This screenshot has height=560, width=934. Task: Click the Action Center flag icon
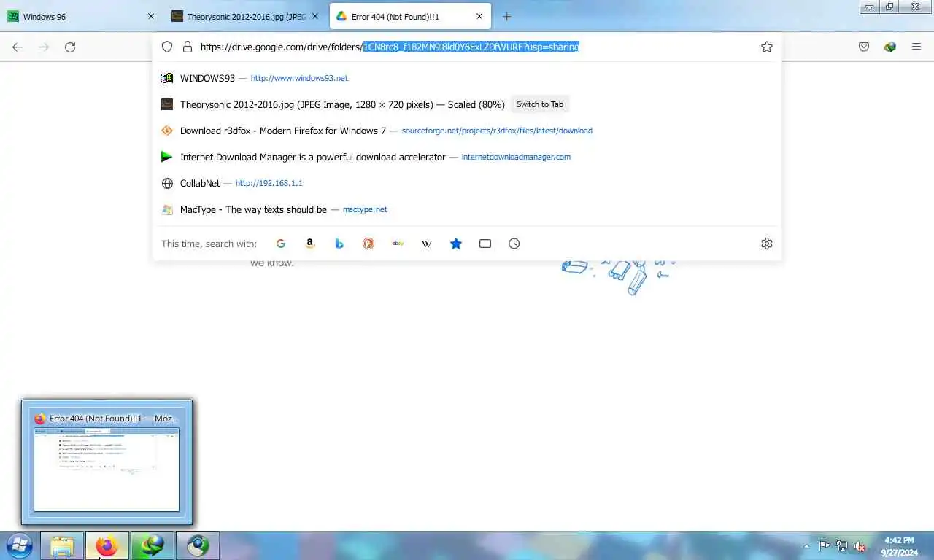click(824, 545)
